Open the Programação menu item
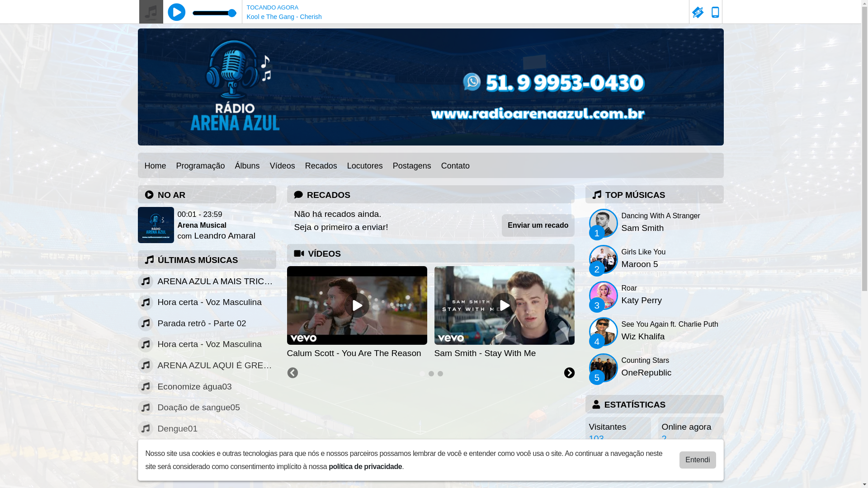Image resolution: width=868 pixels, height=488 pixels. [200, 166]
